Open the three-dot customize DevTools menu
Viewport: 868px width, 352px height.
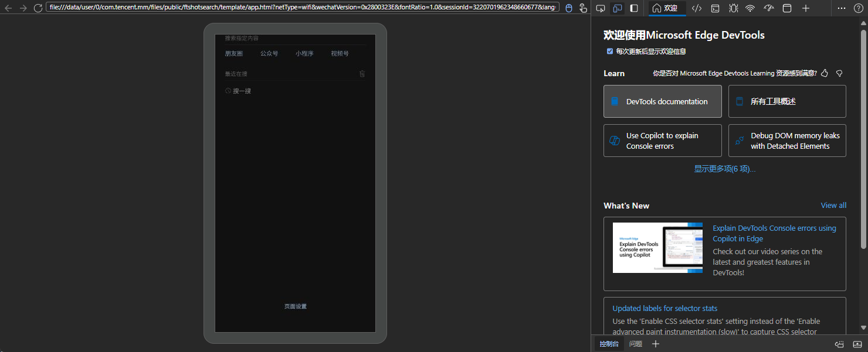coord(842,8)
